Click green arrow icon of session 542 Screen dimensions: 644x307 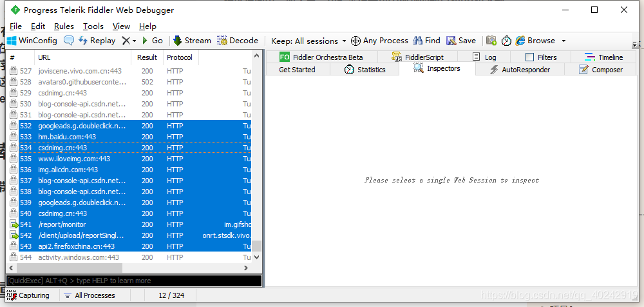14,236
